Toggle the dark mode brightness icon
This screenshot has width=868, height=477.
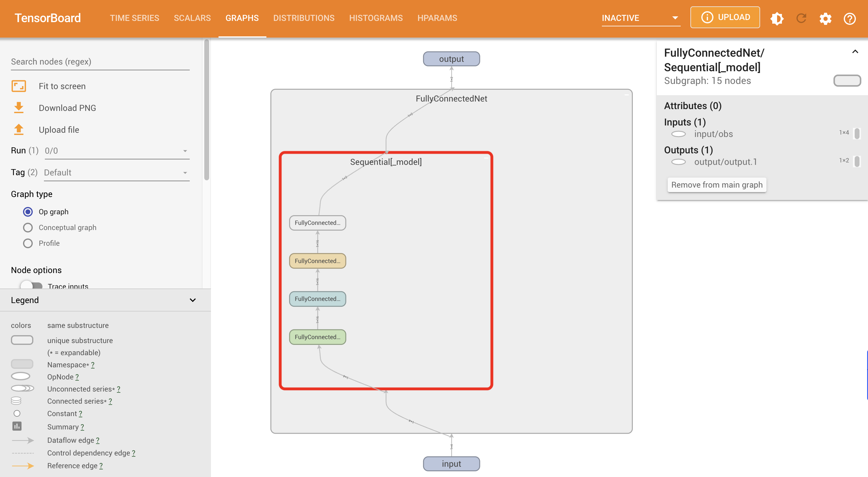tap(777, 18)
